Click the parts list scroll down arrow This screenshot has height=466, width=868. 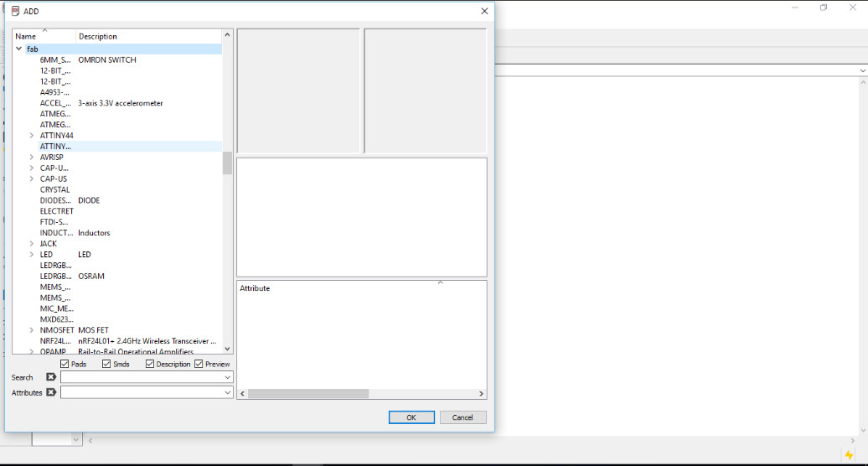227,349
